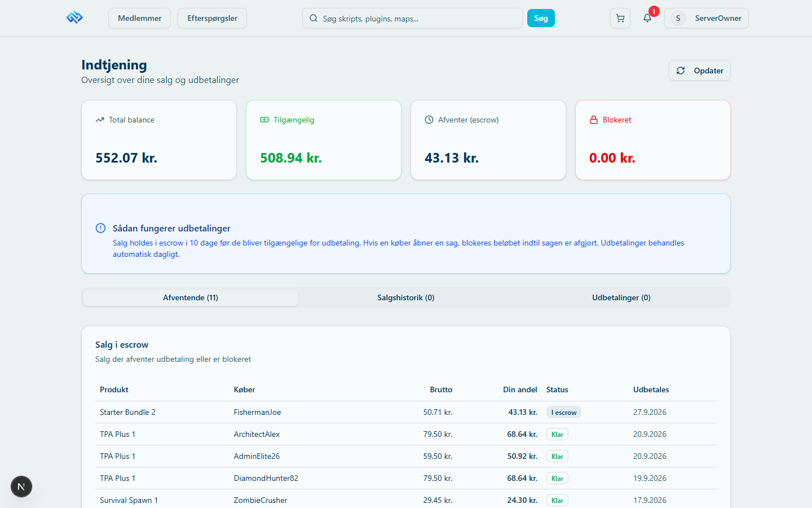Click the round N badge icon

point(21,487)
